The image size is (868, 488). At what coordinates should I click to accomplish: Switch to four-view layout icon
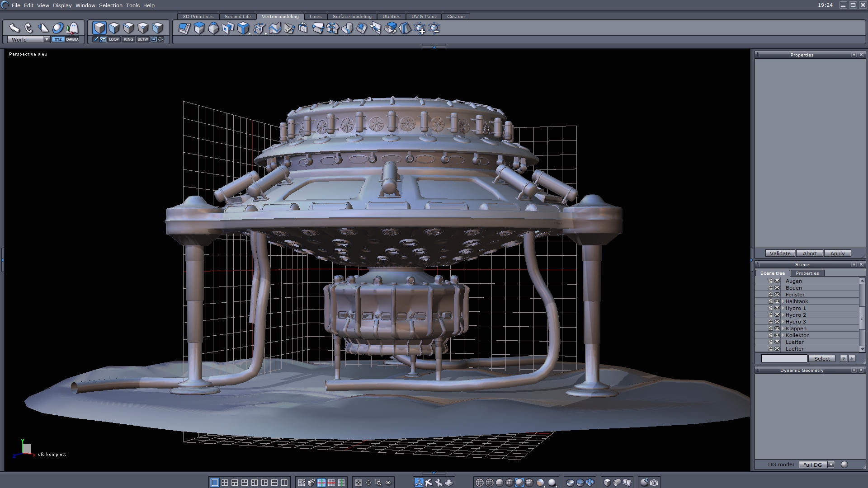[225, 483]
